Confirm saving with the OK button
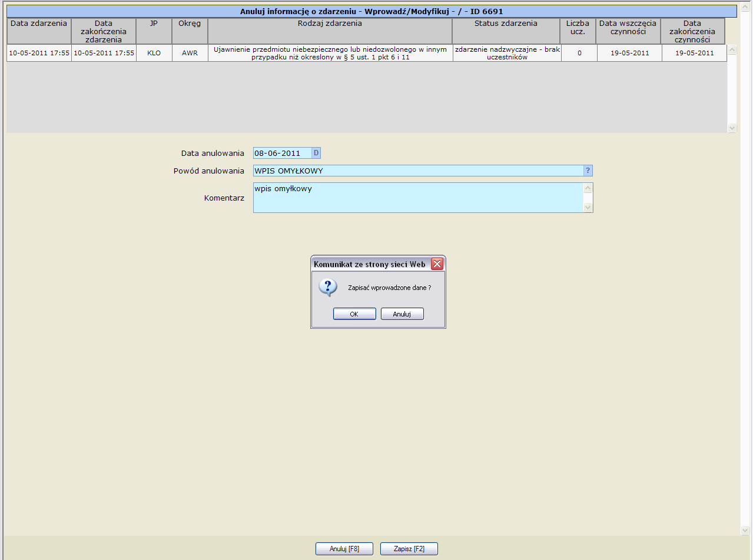 point(354,314)
